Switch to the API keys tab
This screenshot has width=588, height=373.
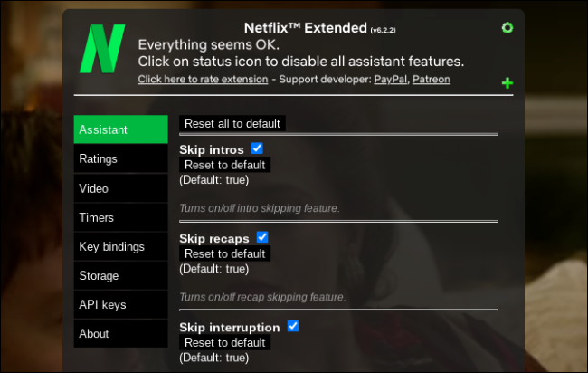[x=120, y=304]
